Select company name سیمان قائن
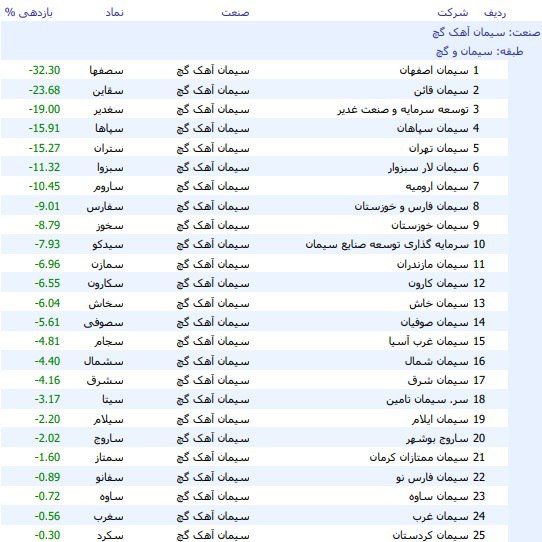 tap(441, 91)
